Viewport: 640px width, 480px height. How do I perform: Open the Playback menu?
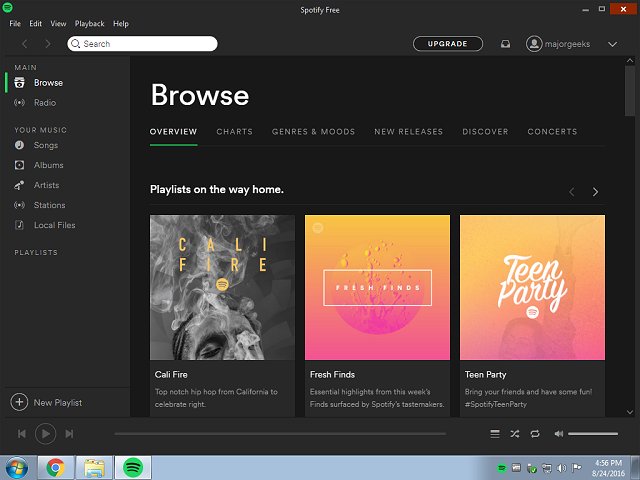coord(89,23)
